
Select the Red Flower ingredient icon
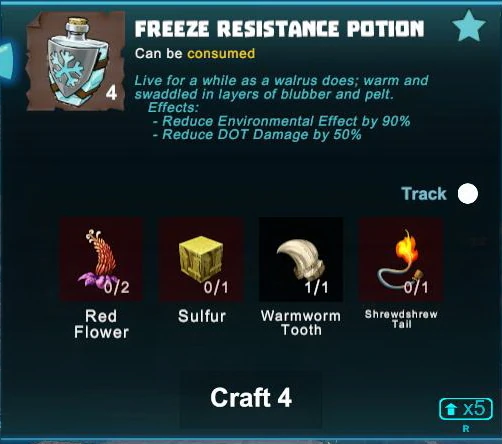point(101,259)
